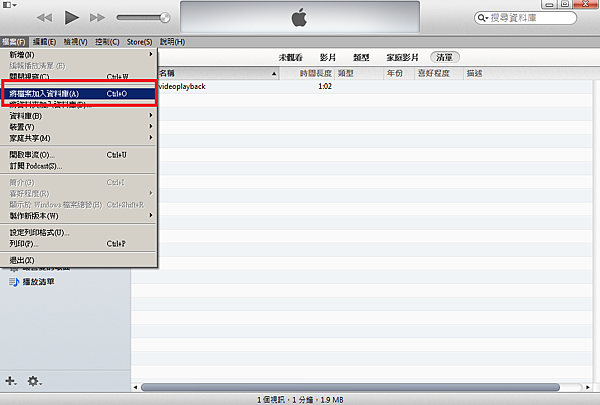Open the 說明(H) menu
This screenshot has width=600, height=405.
pos(172,42)
